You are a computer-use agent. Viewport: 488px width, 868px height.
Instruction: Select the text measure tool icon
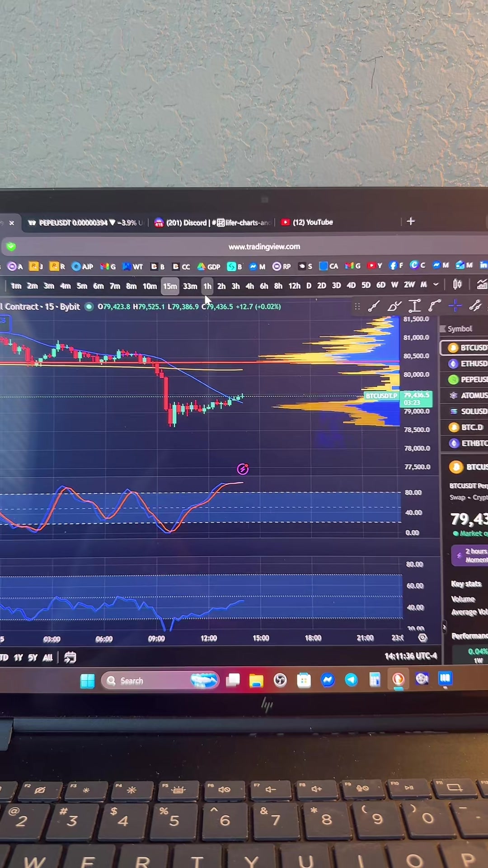pyautogui.click(x=414, y=306)
